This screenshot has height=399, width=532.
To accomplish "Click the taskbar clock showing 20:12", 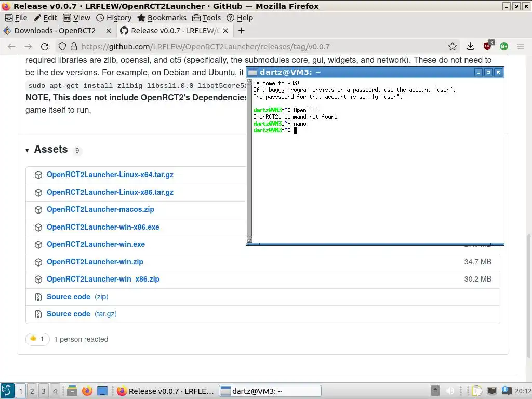I will tap(523, 391).
